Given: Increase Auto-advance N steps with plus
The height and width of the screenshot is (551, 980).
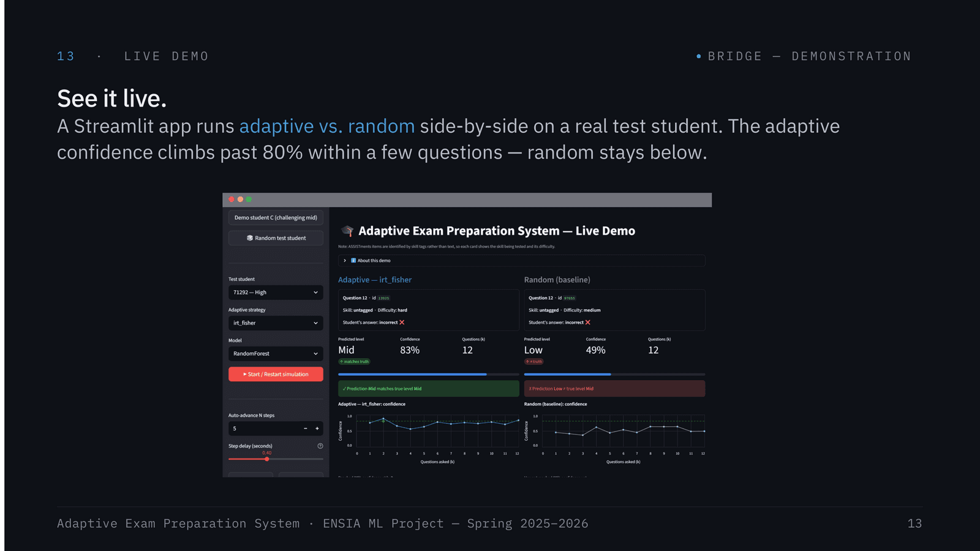Looking at the screenshot, I should point(317,429).
